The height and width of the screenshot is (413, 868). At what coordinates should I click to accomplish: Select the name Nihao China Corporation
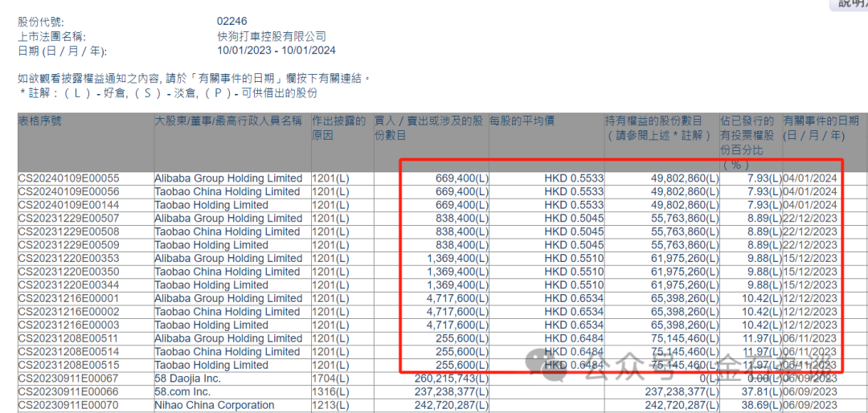215,405
